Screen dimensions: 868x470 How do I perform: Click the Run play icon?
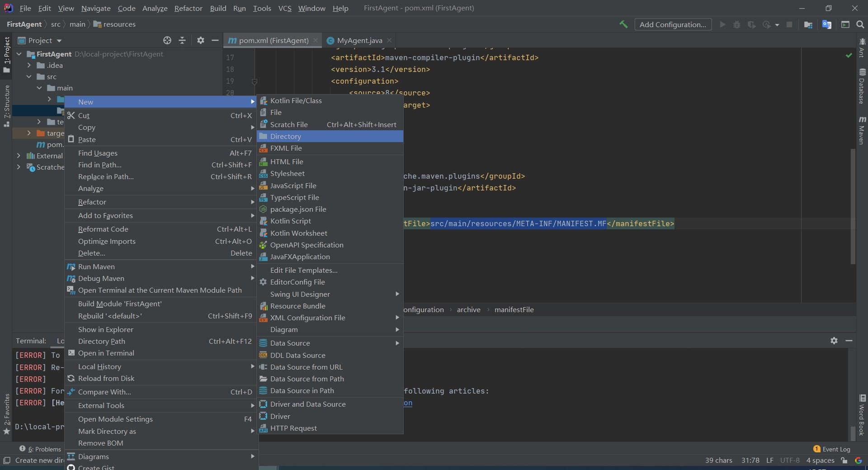[722, 24]
